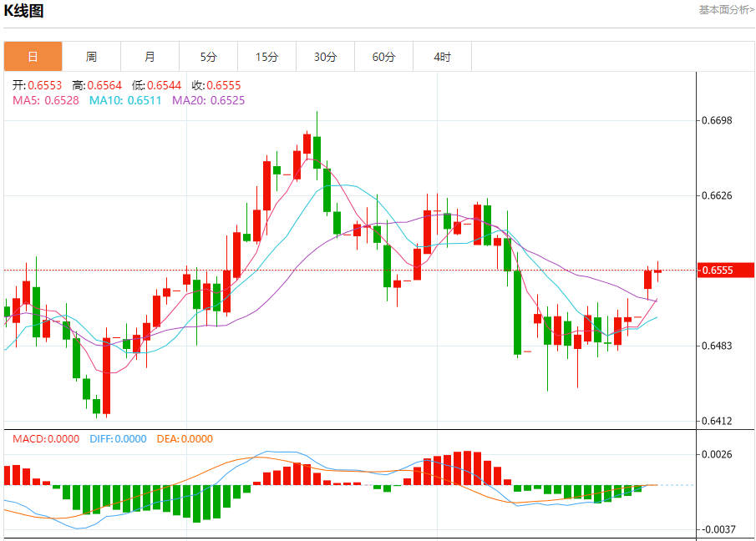The image size is (756, 541).
Task: Click the K线图 title heading
Action: 24,12
